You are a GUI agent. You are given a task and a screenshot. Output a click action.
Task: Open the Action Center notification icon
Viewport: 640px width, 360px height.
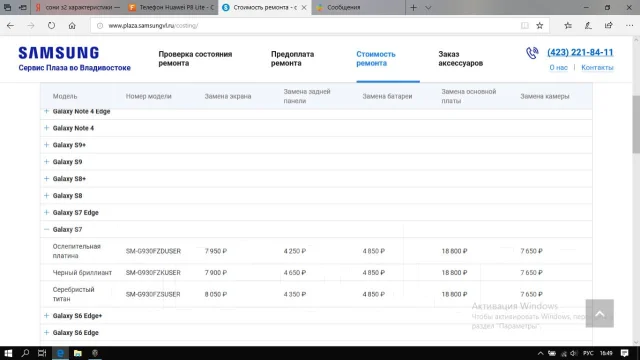[624, 353]
